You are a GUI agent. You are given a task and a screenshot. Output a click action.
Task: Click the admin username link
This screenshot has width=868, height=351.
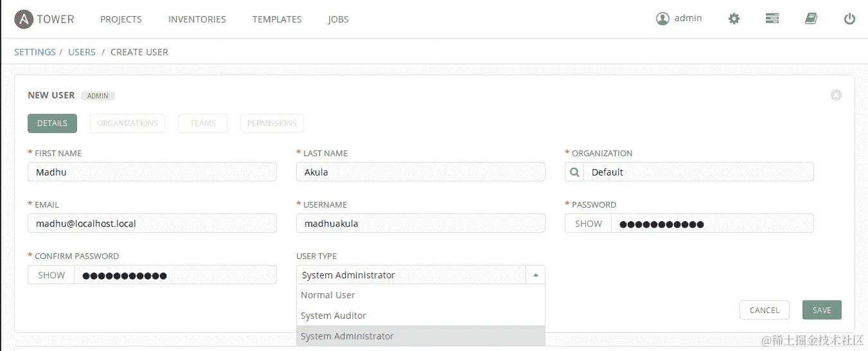(x=688, y=18)
